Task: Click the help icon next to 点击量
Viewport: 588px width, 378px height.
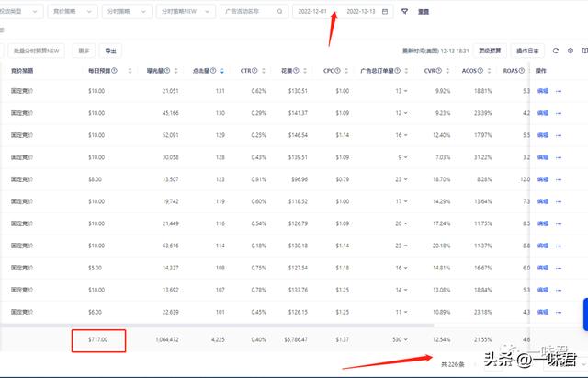Action: point(213,71)
